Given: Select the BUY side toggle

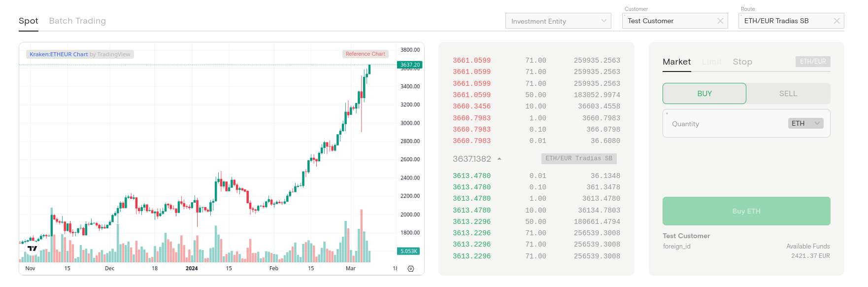Looking at the screenshot, I should [x=704, y=94].
